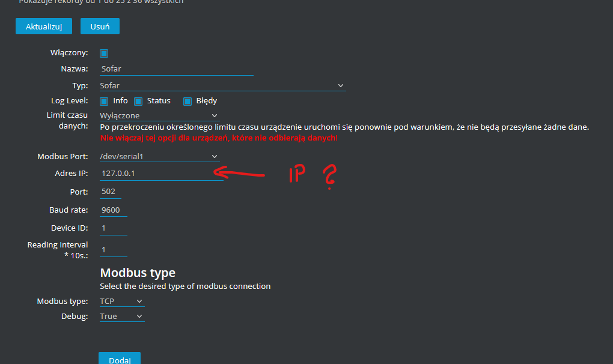
Task: Click the 'Log Level:' label
Action: click(70, 101)
